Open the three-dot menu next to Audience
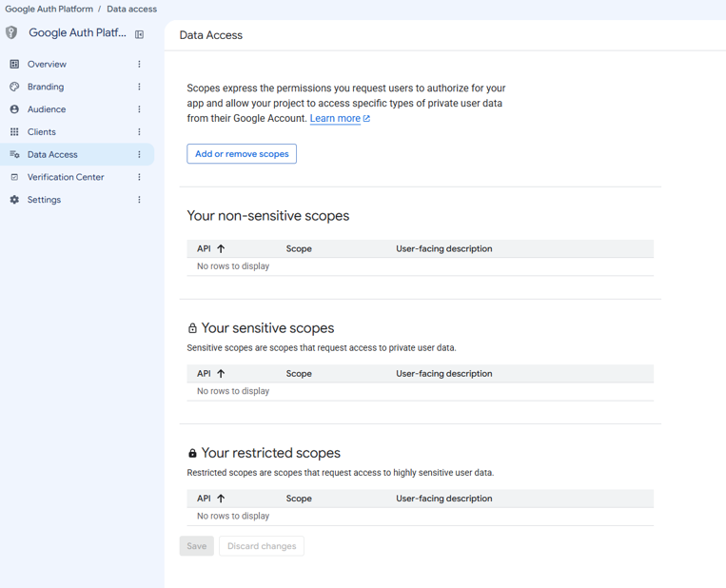 139,109
